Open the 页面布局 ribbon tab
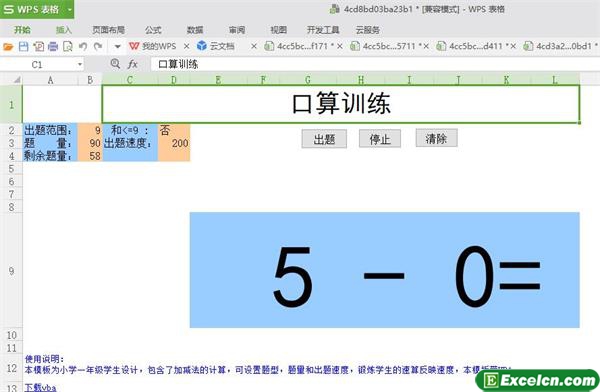The width and height of the screenshot is (600, 392). (x=108, y=30)
